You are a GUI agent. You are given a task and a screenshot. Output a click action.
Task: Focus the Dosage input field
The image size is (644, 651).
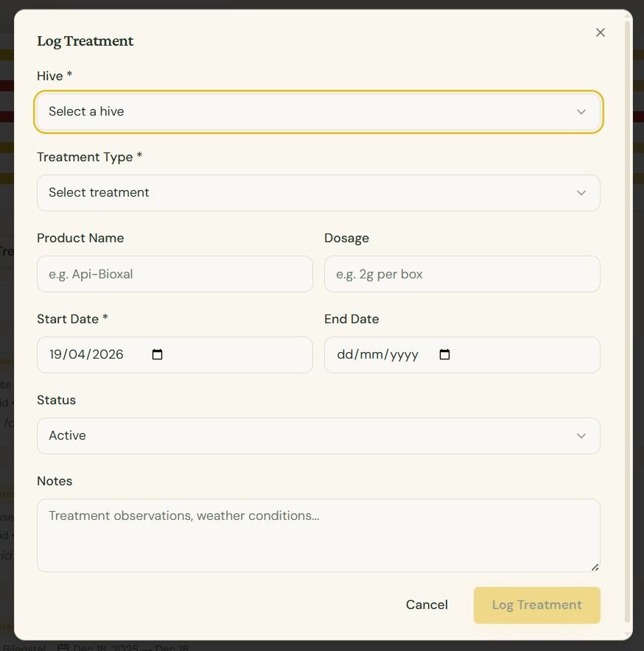(x=462, y=274)
